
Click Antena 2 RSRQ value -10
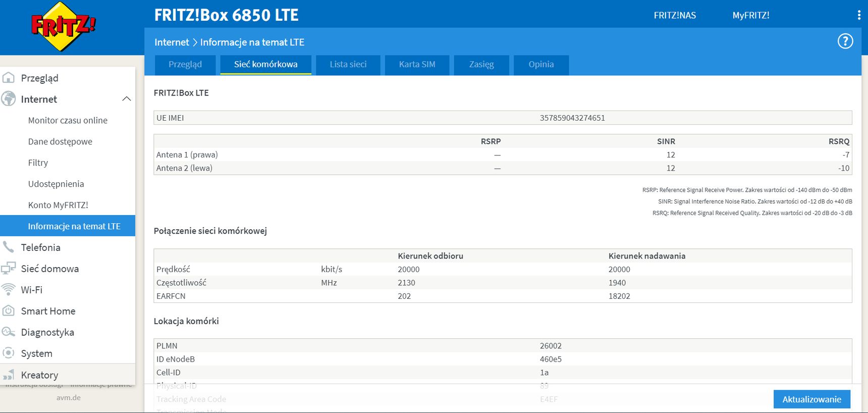pos(844,168)
